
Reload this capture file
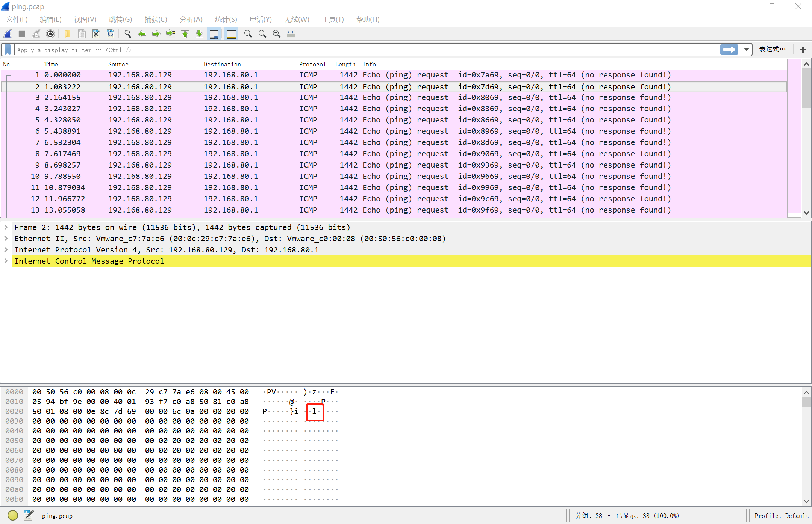coord(111,34)
